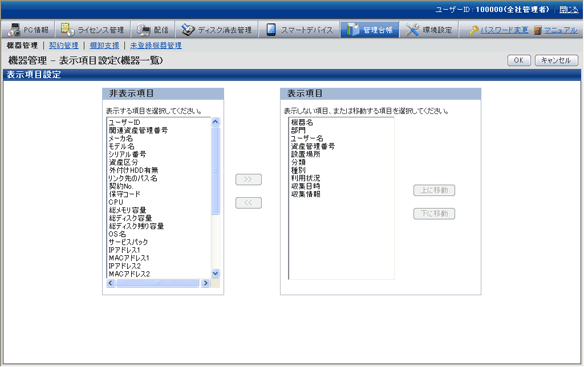Select 機器名 in displayed items list
Screen dimensions: 584x367
click(302, 122)
